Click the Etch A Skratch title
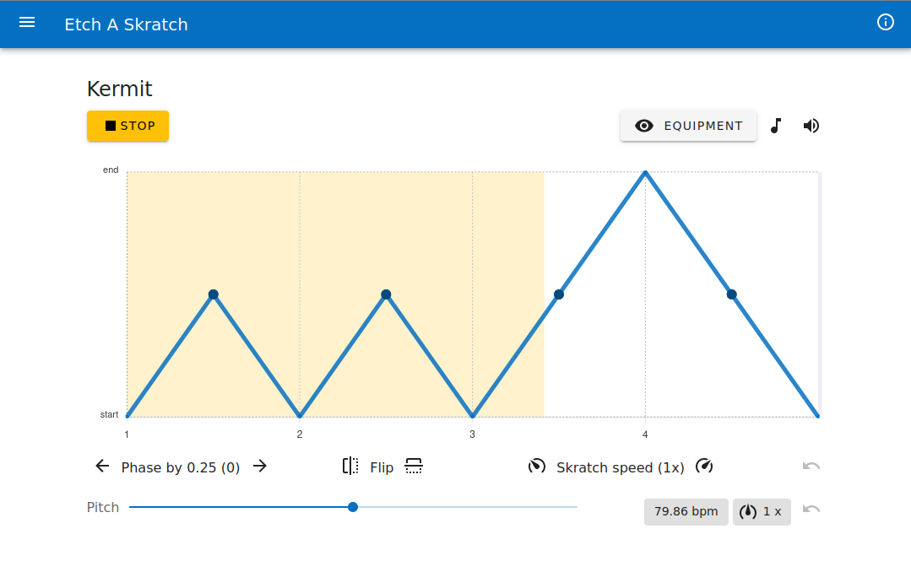 pos(126,24)
